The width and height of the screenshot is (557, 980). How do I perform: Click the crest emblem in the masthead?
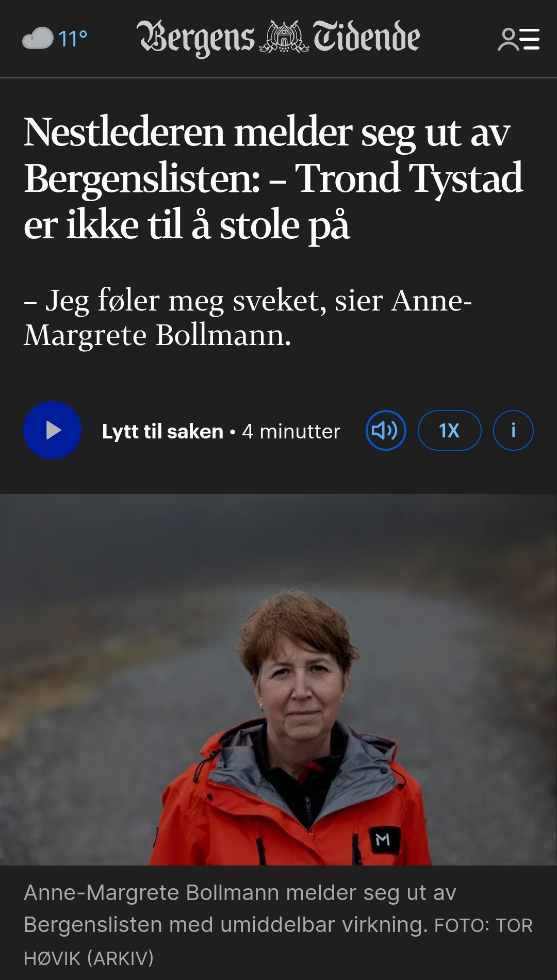click(284, 37)
